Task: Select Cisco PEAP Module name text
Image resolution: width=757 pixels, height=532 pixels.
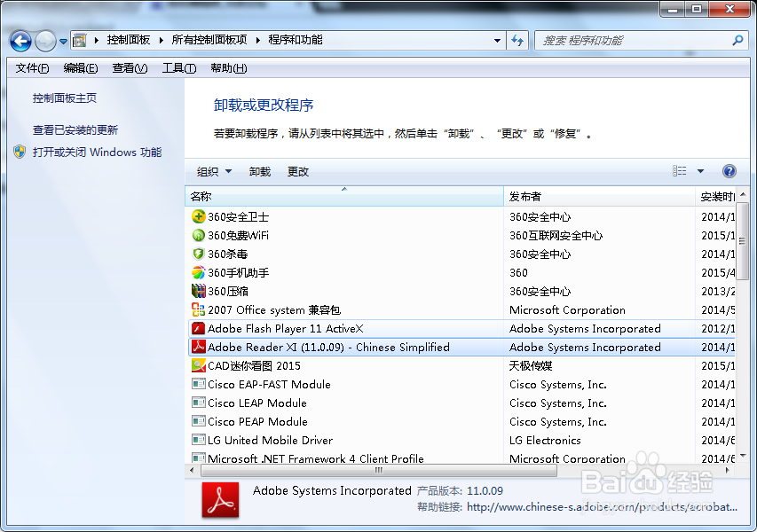Action: click(257, 421)
